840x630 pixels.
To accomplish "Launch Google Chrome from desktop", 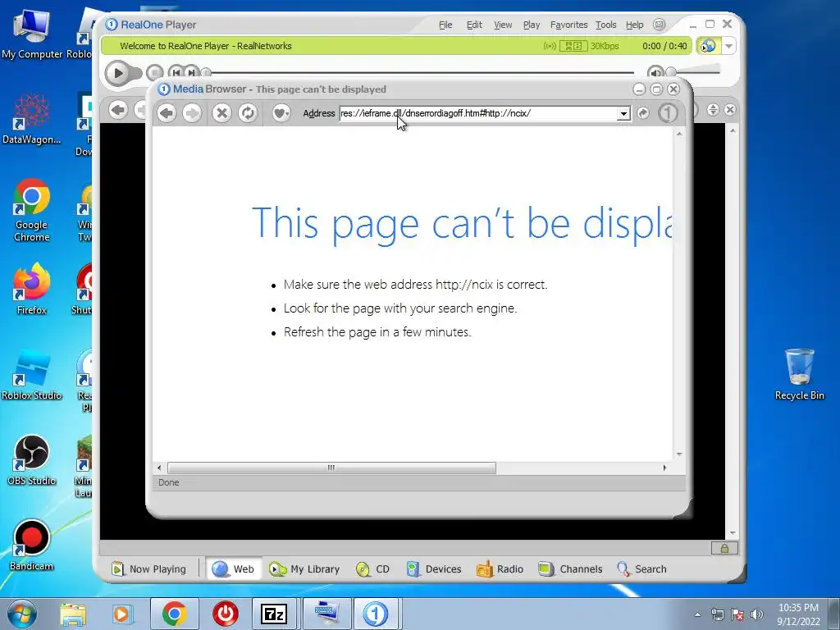I will 31,211.
